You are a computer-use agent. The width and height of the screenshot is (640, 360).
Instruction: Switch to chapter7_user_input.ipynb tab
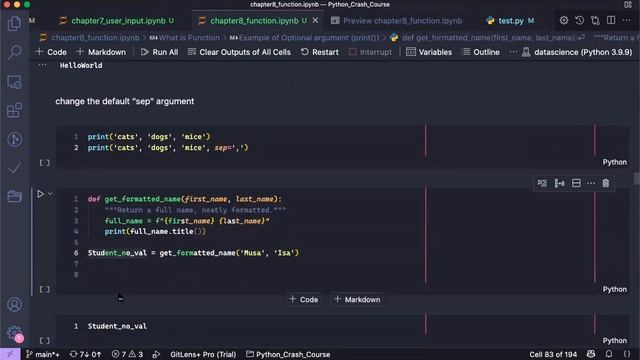point(117,20)
